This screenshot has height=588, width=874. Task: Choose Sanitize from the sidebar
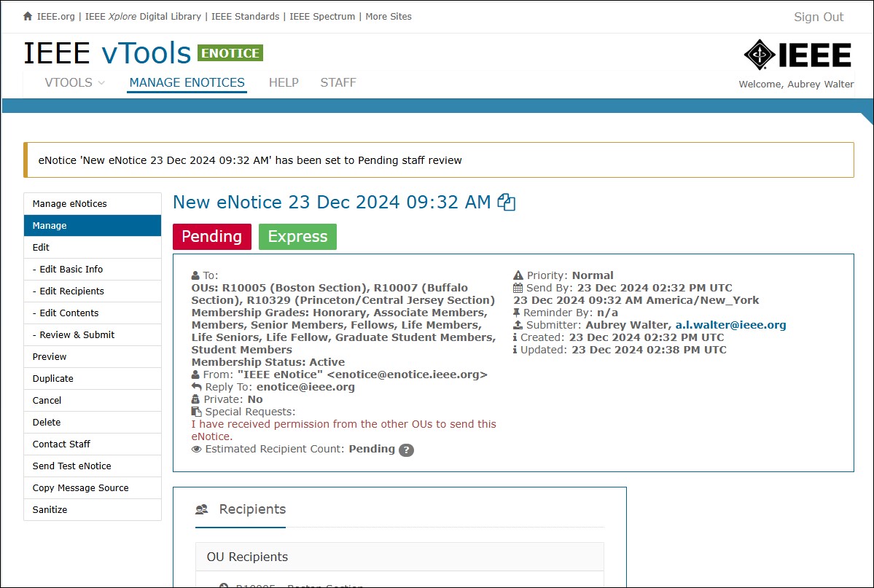[93, 509]
